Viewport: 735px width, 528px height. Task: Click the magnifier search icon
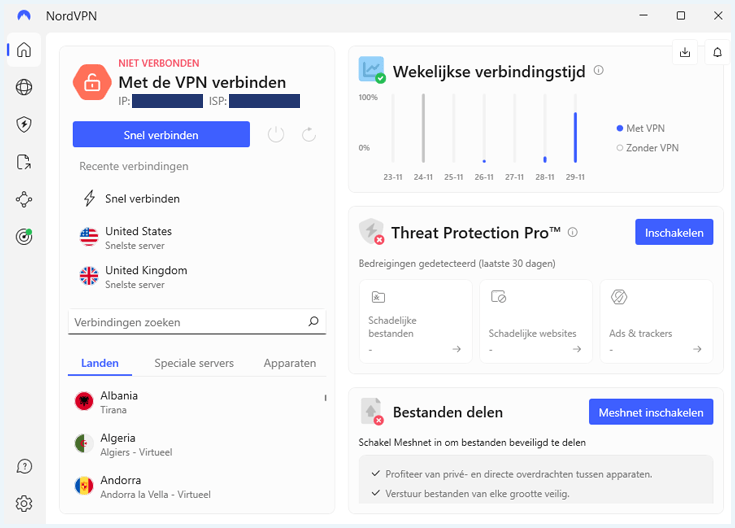click(313, 321)
